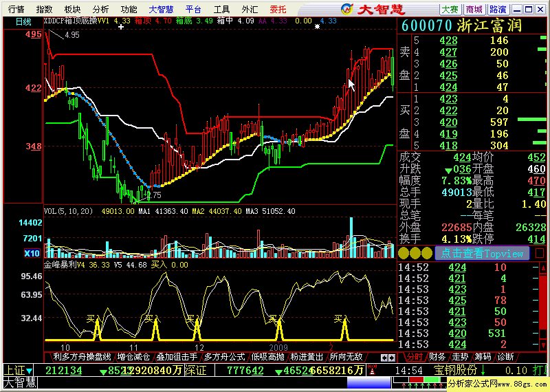Switch to the 分时 tab
550x392 pixels.
tap(415, 357)
